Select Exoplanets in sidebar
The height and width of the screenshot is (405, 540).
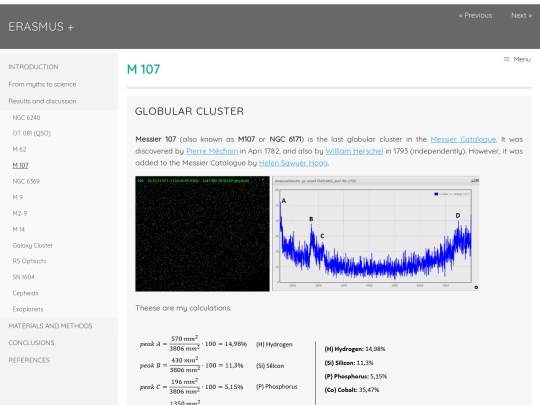(28, 309)
